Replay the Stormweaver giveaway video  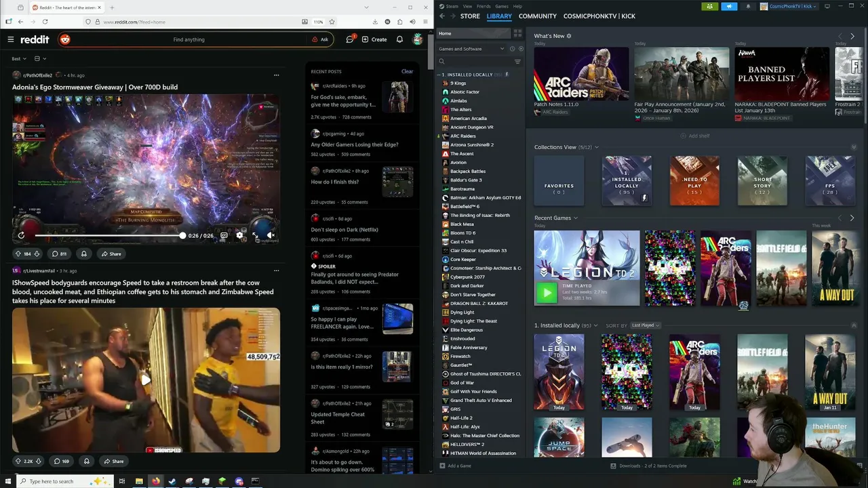click(21, 235)
